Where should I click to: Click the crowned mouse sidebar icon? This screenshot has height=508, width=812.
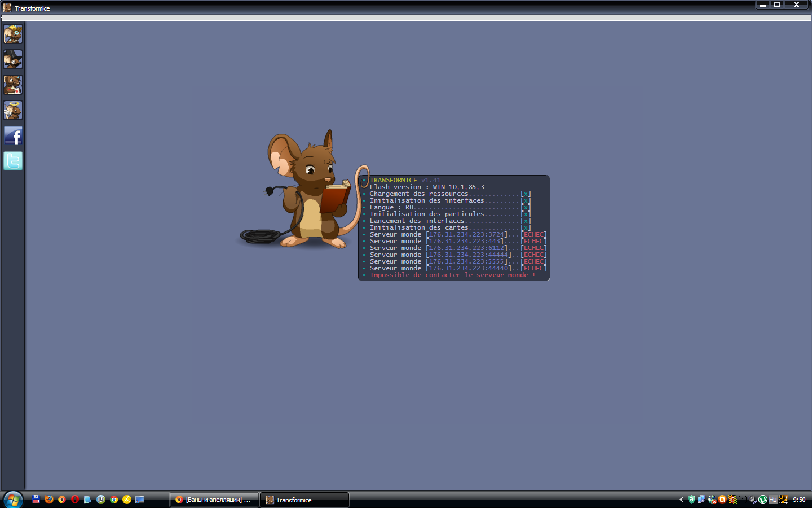tap(13, 34)
